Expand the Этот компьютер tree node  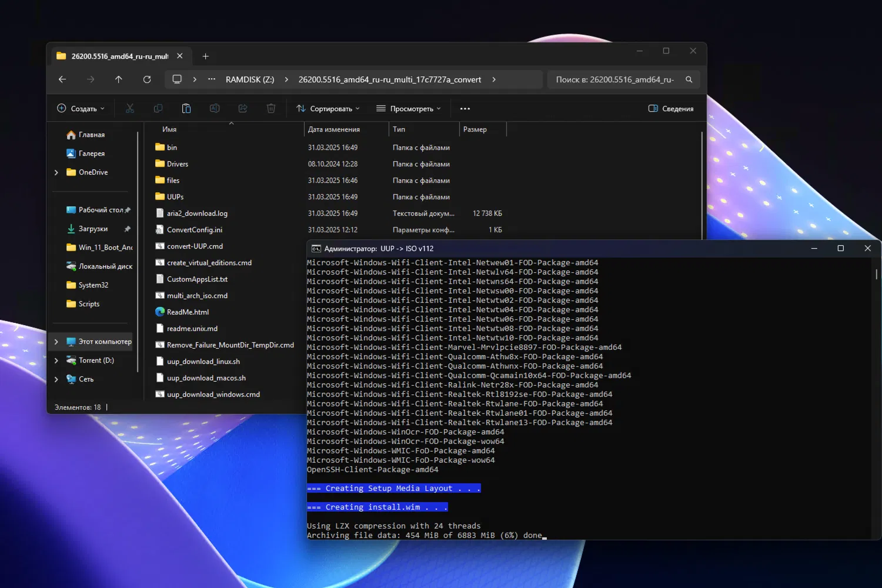click(x=56, y=342)
